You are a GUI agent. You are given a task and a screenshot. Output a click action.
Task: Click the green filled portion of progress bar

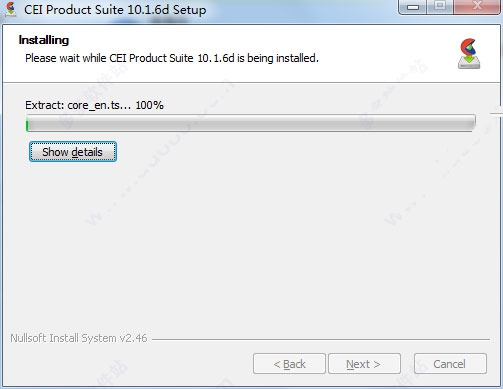[x=27, y=125]
